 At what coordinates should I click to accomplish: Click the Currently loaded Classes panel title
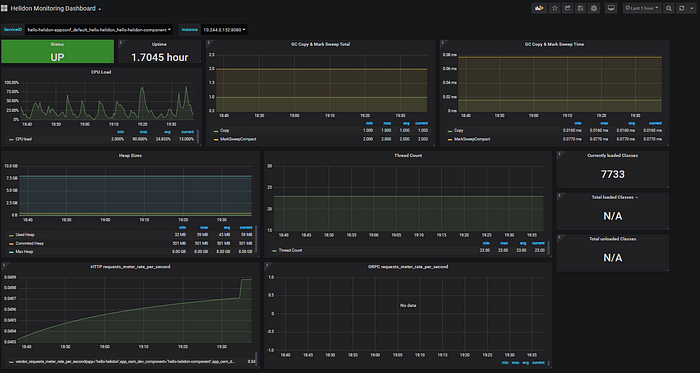(x=612, y=156)
